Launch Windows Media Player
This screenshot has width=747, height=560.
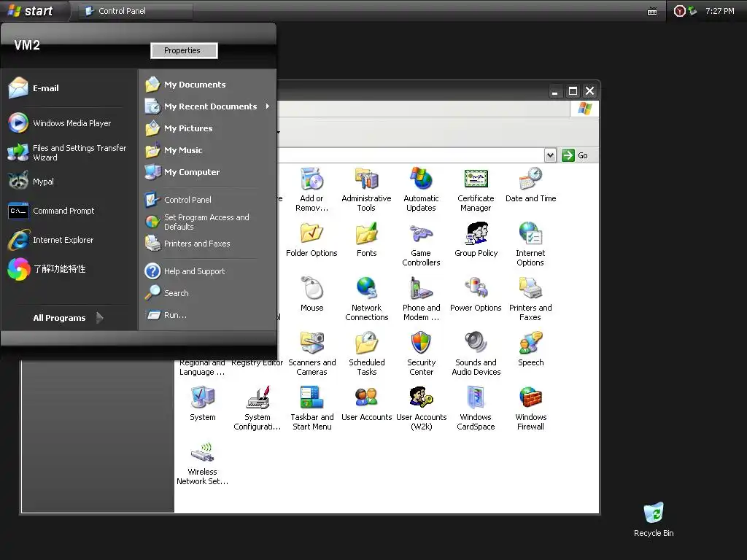[68, 122]
